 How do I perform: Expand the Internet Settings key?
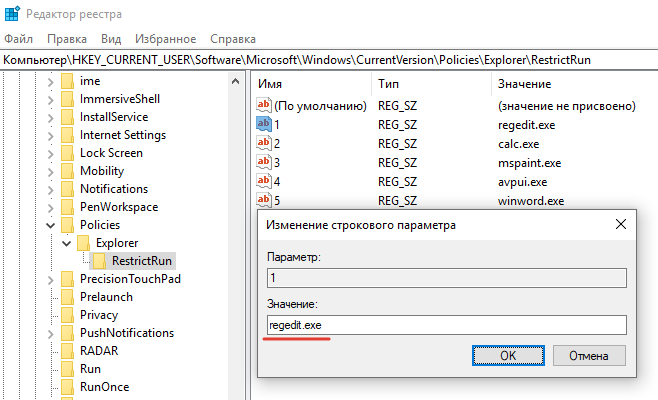(x=50, y=136)
